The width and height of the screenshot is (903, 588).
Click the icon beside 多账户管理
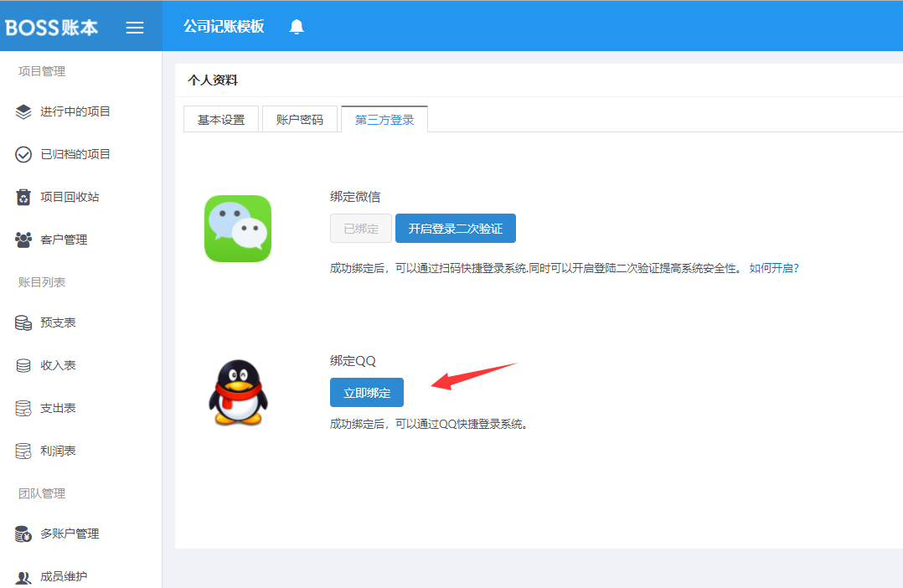(x=23, y=534)
